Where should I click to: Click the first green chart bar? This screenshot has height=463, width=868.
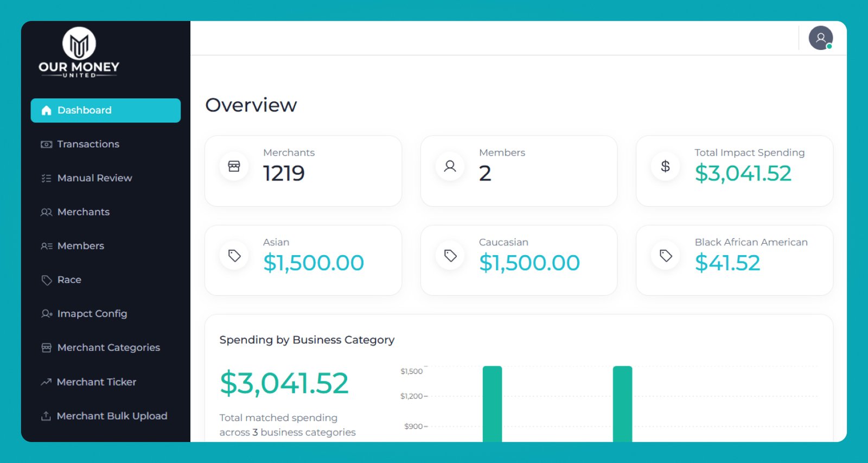(x=492, y=404)
